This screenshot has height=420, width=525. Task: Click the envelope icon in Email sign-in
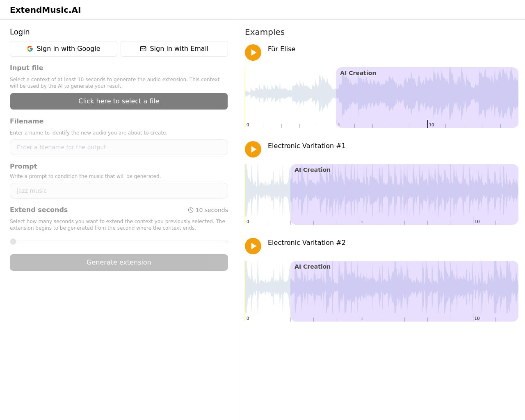pyautogui.click(x=143, y=49)
